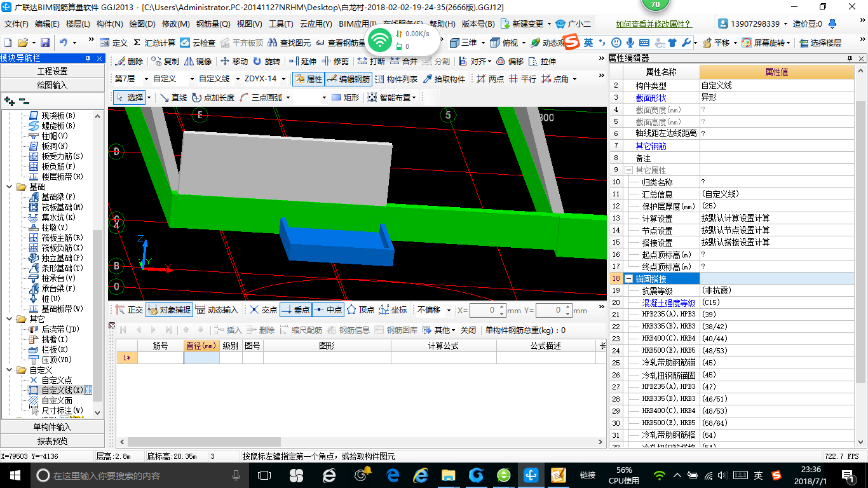Select the 延伸 extend tool
Screen dimensions: 868x488
(302, 62)
